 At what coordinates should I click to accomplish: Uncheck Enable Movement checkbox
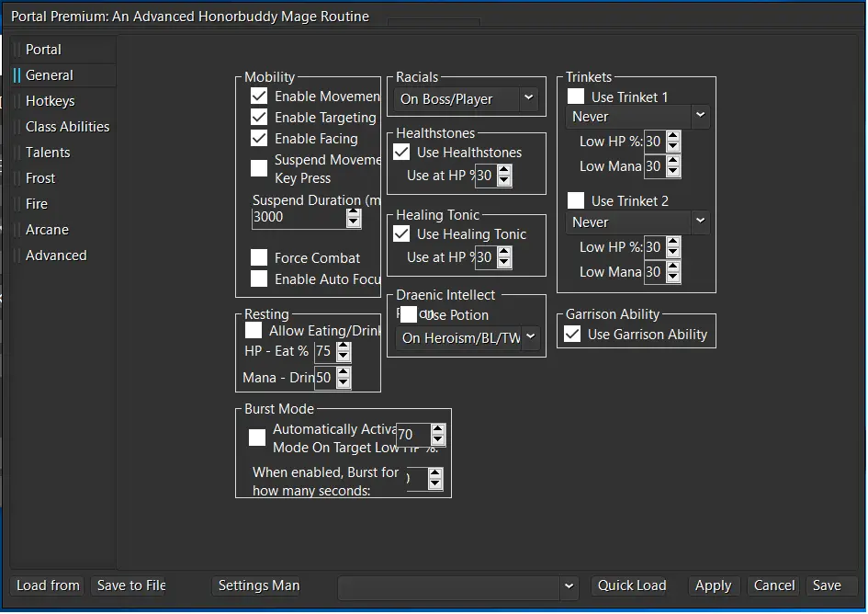click(259, 97)
